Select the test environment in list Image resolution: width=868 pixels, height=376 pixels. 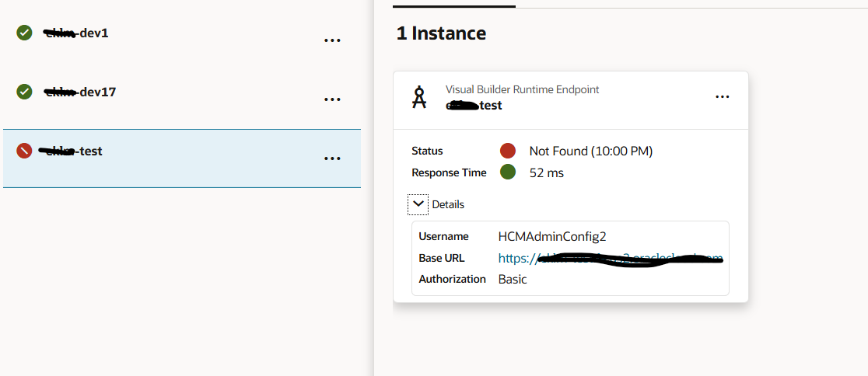(x=181, y=158)
